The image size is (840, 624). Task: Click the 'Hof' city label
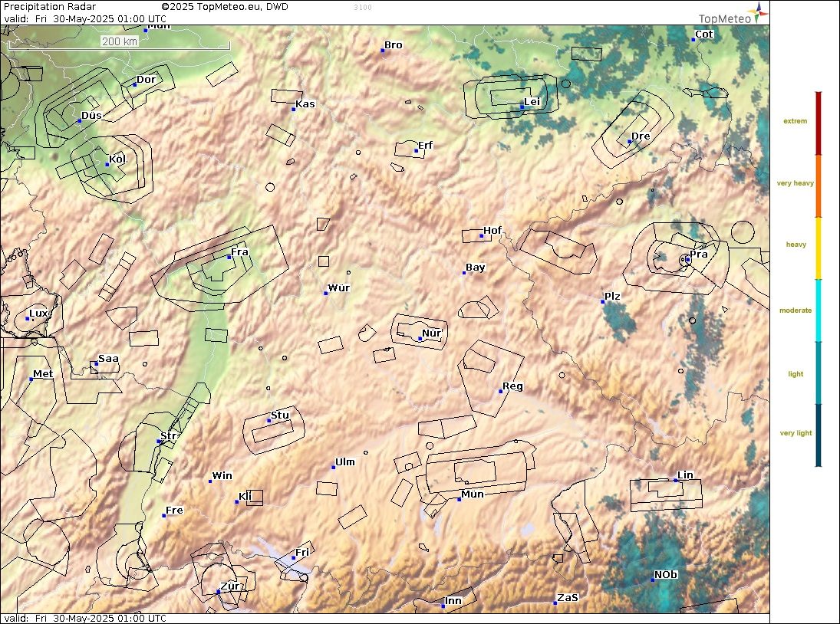tap(492, 230)
